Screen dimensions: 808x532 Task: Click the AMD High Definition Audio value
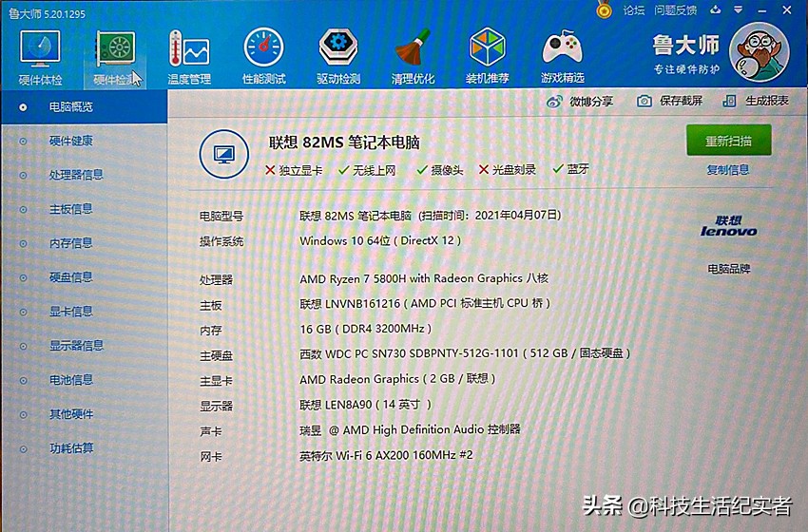pos(411,429)
